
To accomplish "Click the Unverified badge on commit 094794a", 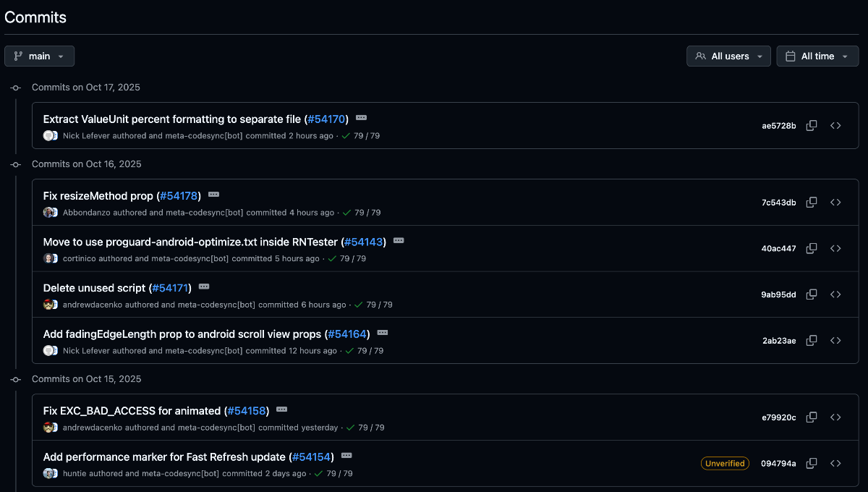I will coord(725,463).
